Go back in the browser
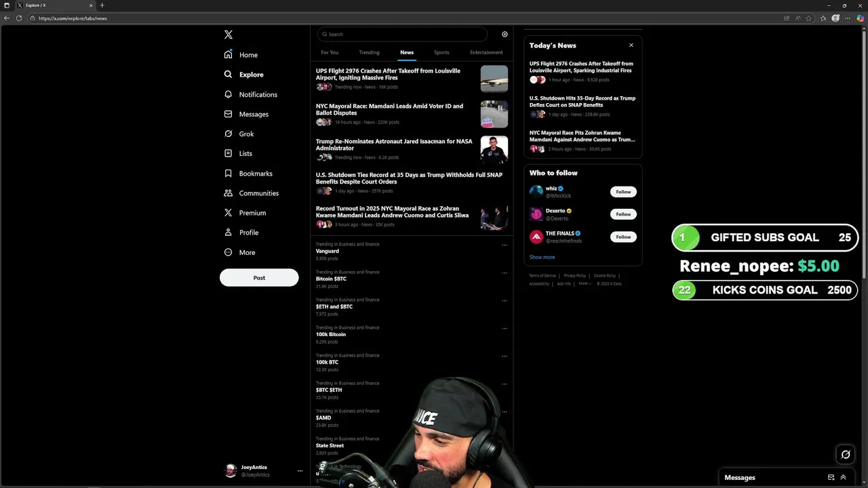The height and width of the screenshot is (488, 868). pos(7,18)
